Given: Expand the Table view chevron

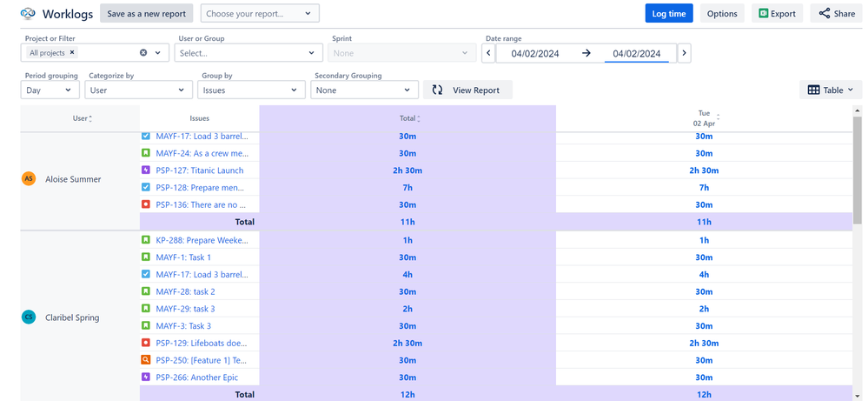Looking at the screenshot, I should 851,90.
